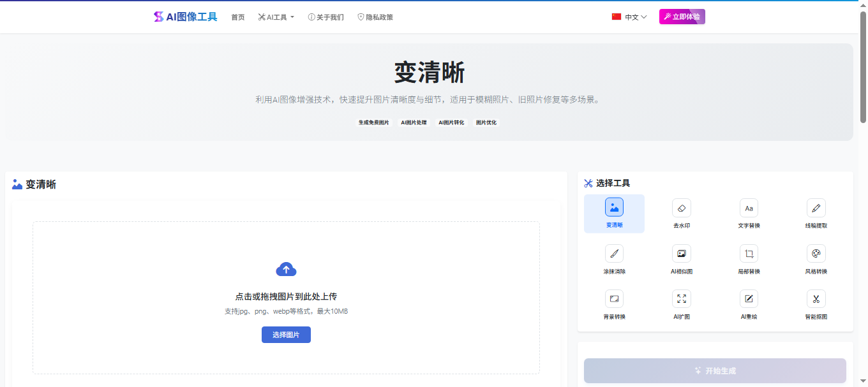This screenshot has width=868, height=387.
Task: Select the highlighted 变清晰 enhance tool
Action: tap(613, 213)
